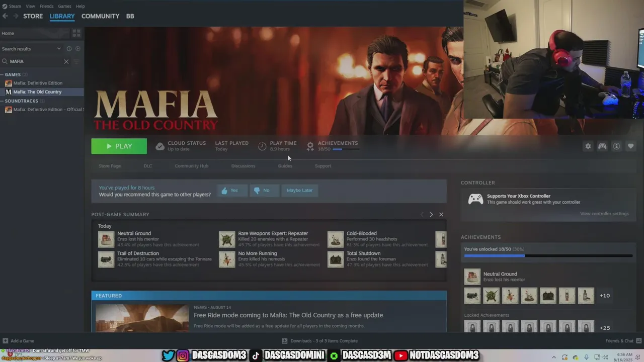Click Add a Game
Screen dimensions: 644x362
click(18, 341)
